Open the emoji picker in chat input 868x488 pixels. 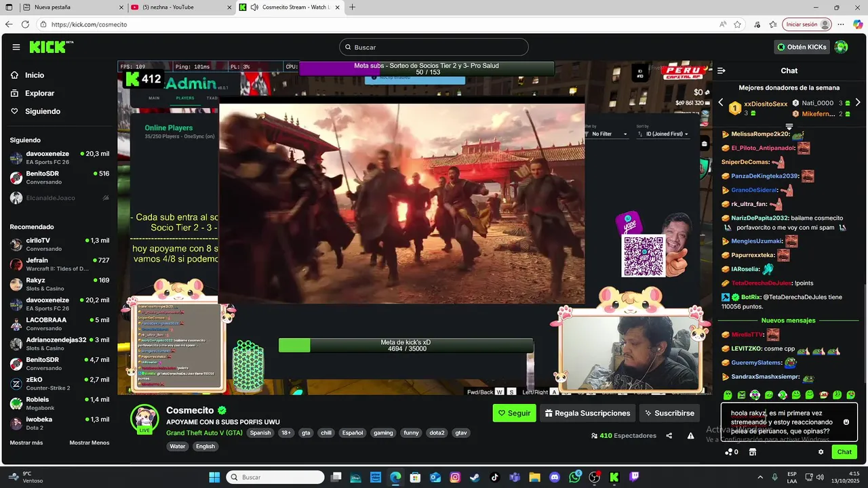pyautogui.click(x=846, y=422)
